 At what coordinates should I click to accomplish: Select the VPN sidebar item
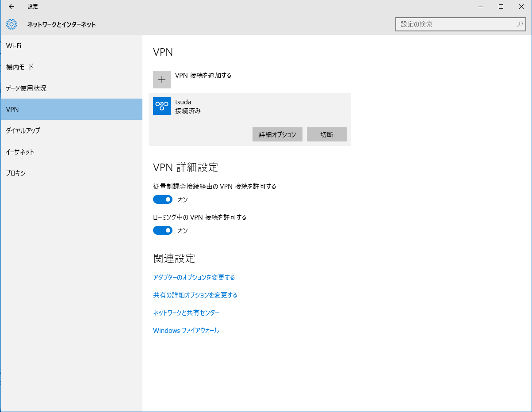[12, 109]
